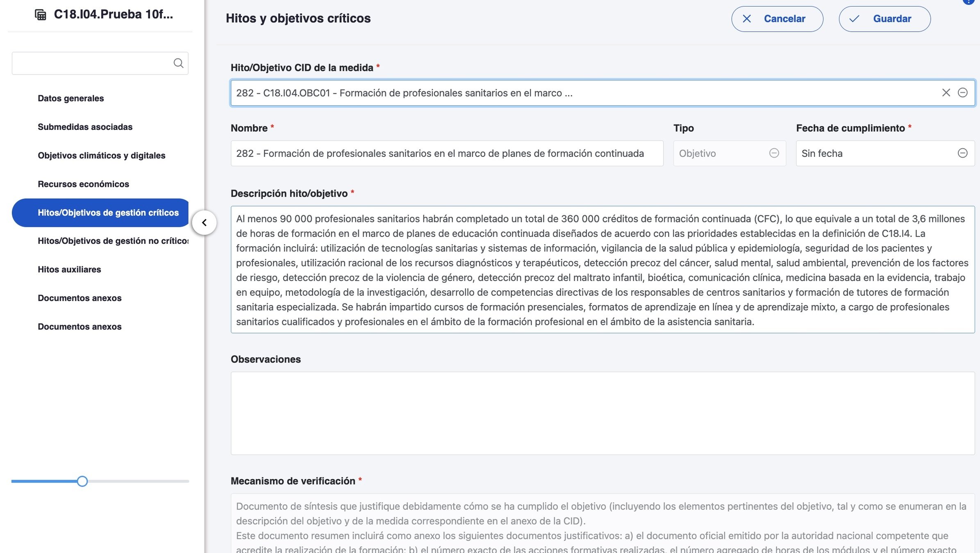
Task: Go to Submedidas asociadas
Action: point(85,127)
